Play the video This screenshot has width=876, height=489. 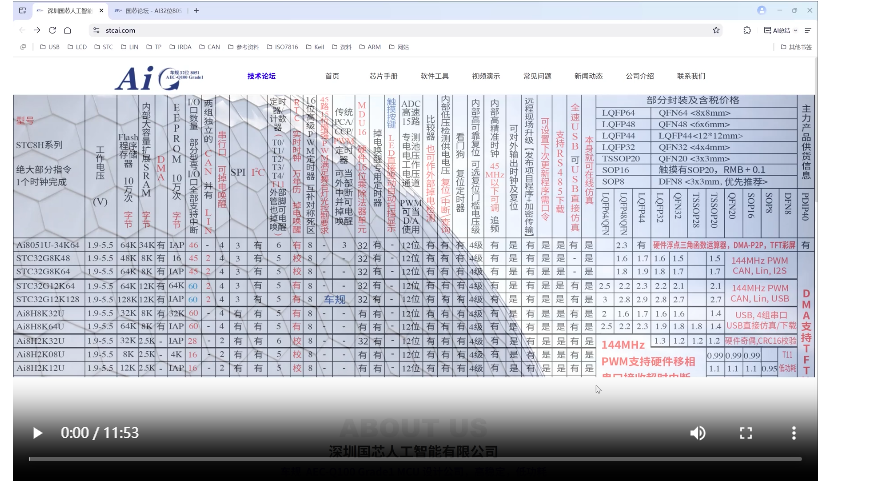pos(37,433)
